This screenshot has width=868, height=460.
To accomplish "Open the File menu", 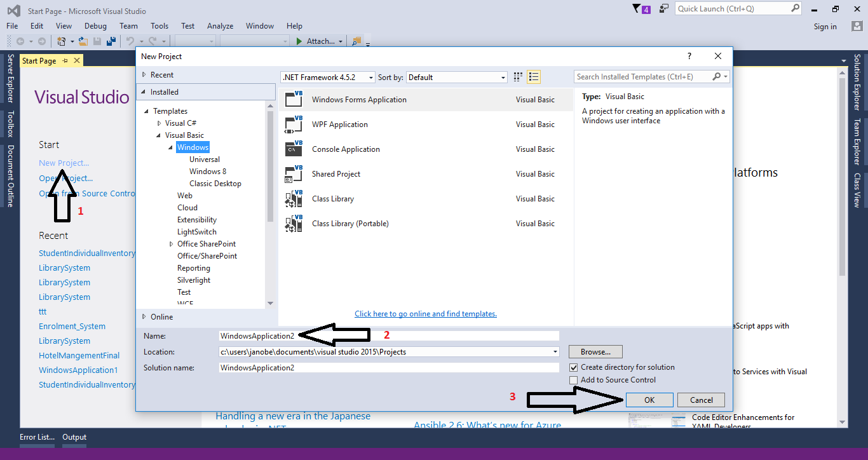I will [x=12, y=26].
